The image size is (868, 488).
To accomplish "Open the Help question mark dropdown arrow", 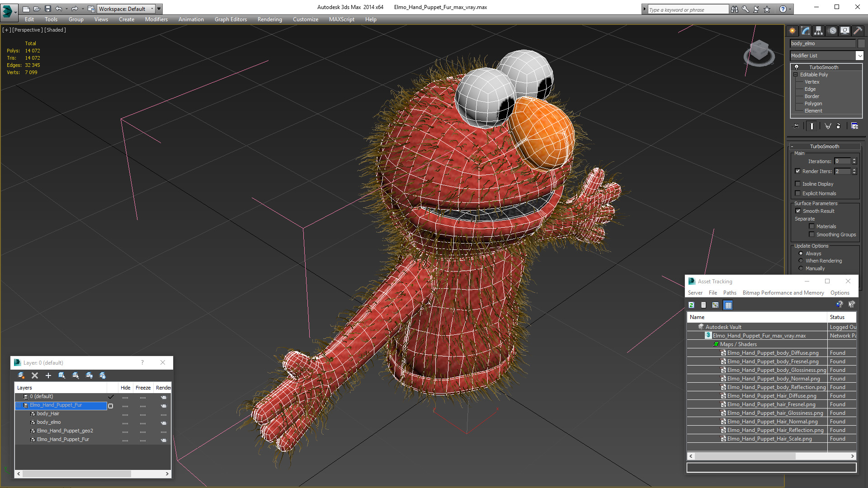I will pyautogui.click(x=790, y=9).
